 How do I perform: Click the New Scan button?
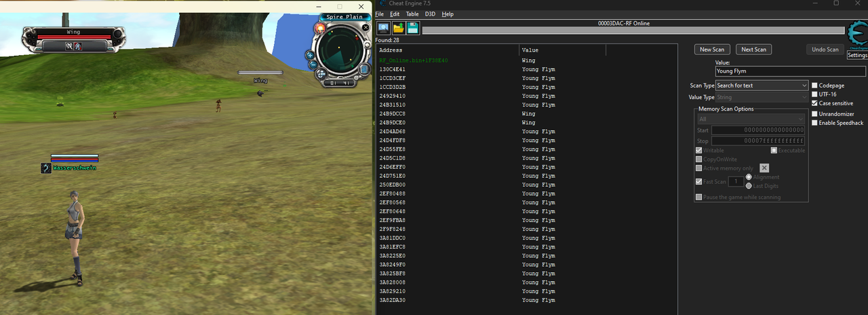click(x=712, y=50)
